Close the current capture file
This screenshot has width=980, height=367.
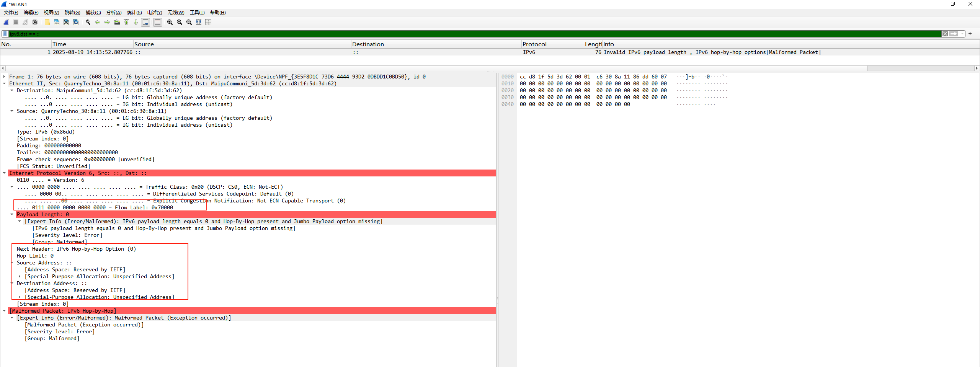(x=66, y=22)
